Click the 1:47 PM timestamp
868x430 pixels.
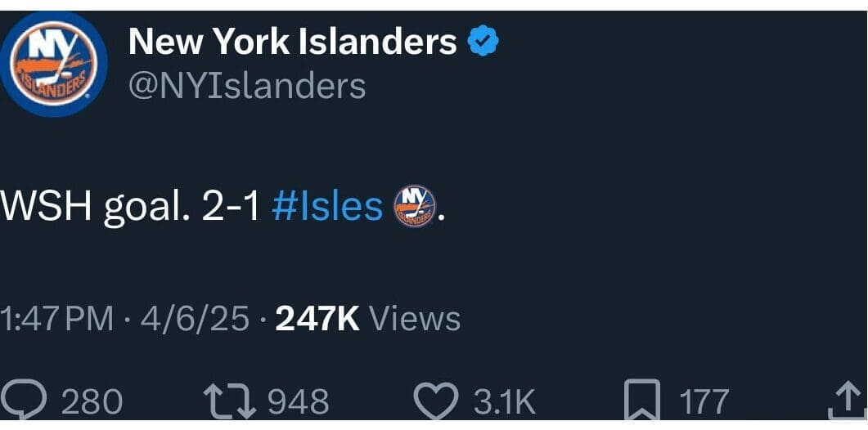click(x=57, y=319)
